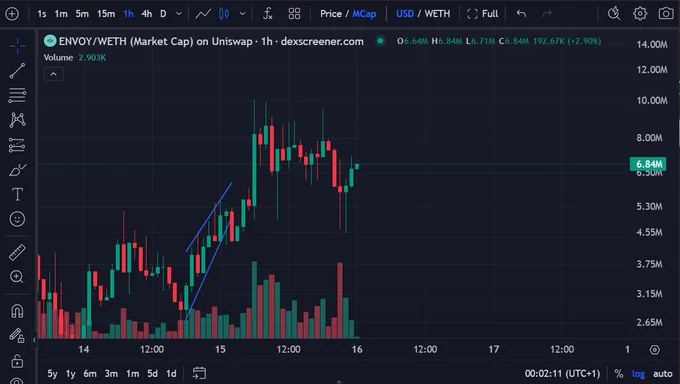The height and width of the screenshot is (384, 680).
Task: Select the 1h timeframe
Action: 128,14
